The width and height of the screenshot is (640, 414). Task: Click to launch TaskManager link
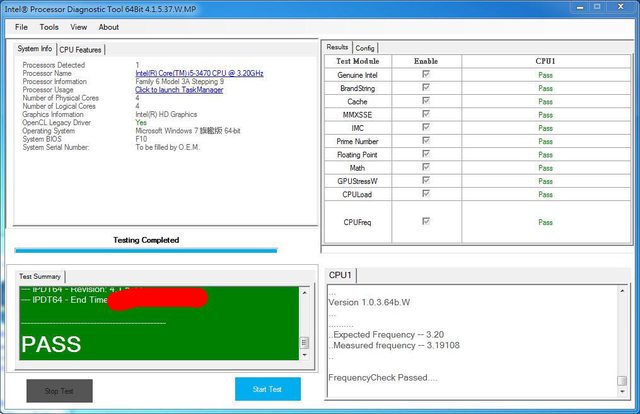tap(179, 90)
